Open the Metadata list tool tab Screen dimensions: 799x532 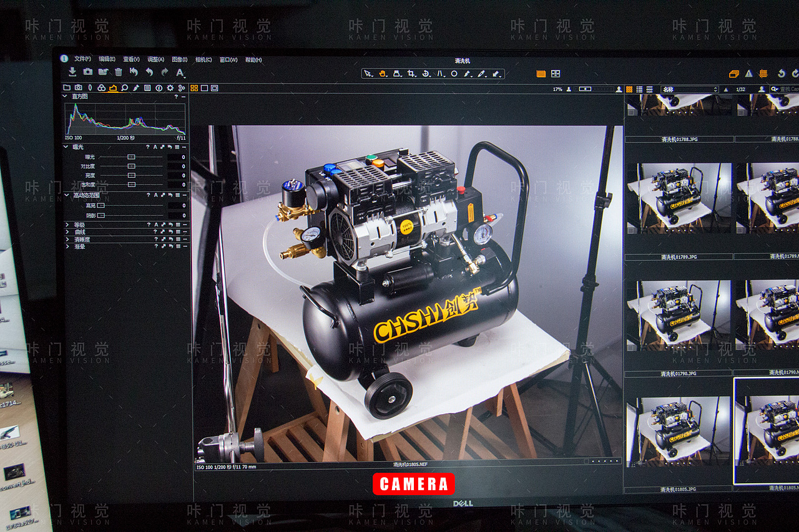tap(147, 88)
